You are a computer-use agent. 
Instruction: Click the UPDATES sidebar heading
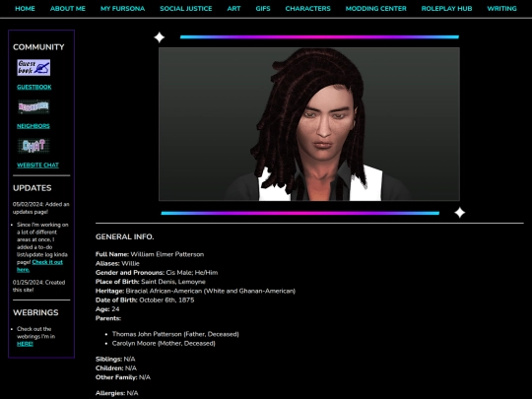click(33, 188)
